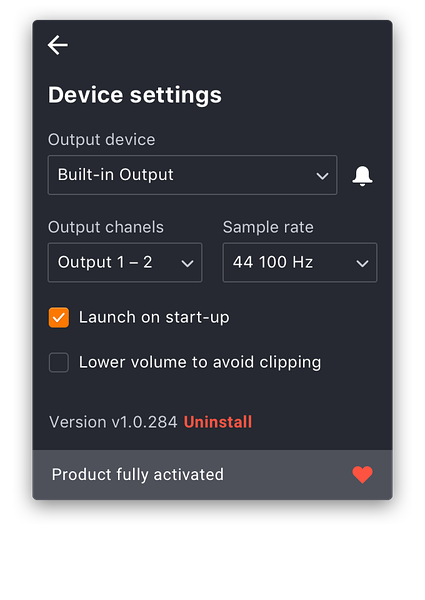Disable Launch on start-up checkbox
Image resolution: width=425 pixels, height=600 pixels.
pyautogui.click(x=59, y=318)
